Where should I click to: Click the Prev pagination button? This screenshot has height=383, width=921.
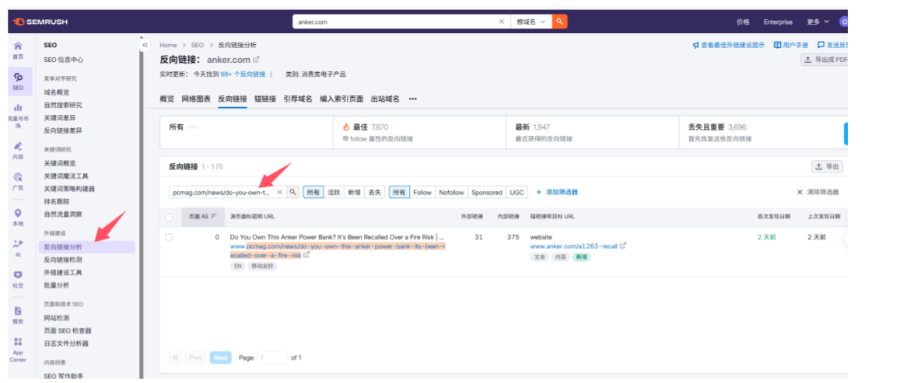(x=196, y=358)
